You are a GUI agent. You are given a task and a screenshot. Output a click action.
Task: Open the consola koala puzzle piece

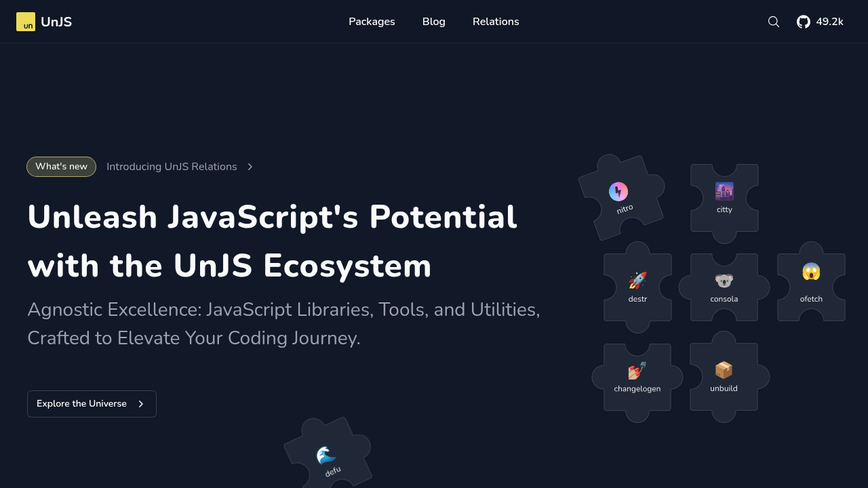pyautogui.click(x=724, y=287)
